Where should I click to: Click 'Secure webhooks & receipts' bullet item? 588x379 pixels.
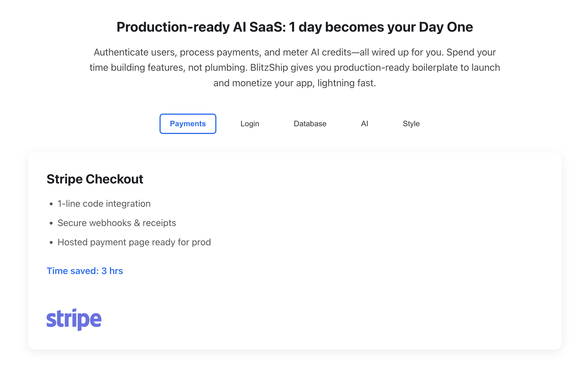coord(117,223)
